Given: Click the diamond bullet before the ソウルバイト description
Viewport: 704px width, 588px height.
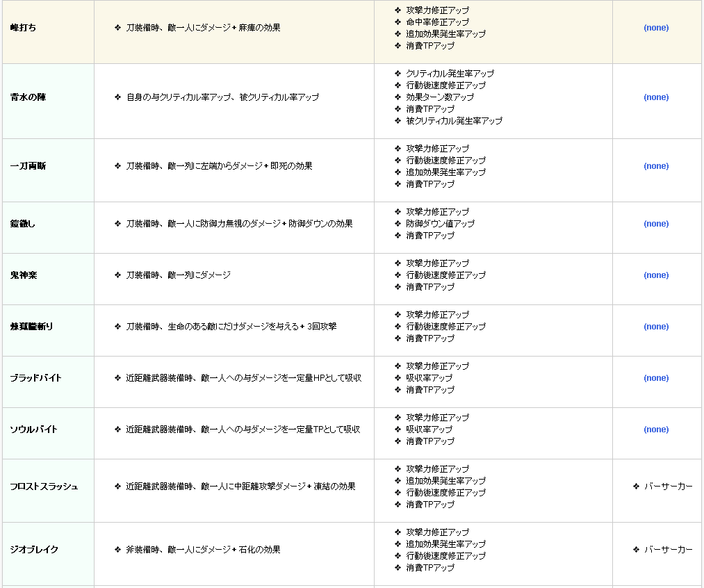Looking at the screenshot, I should point(117,430).
